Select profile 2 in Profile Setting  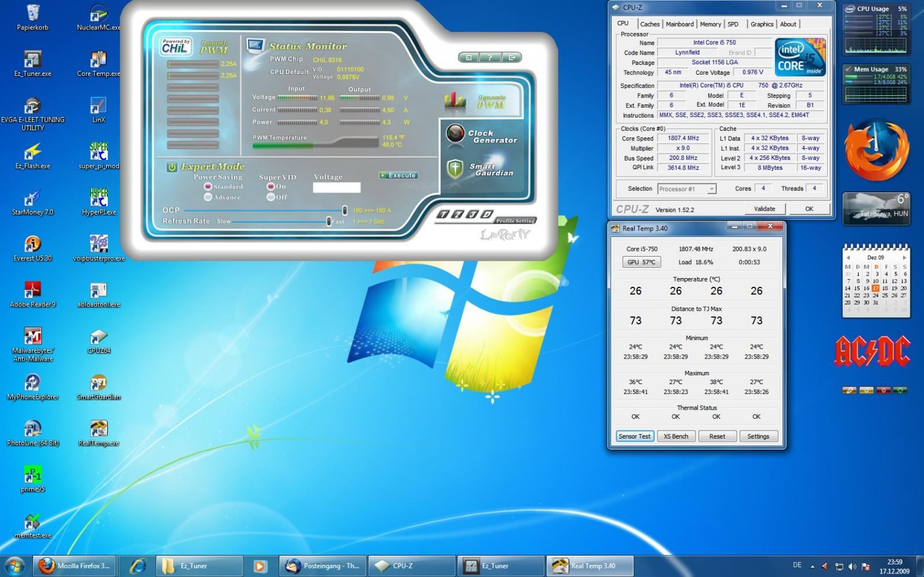click(457, 214)
